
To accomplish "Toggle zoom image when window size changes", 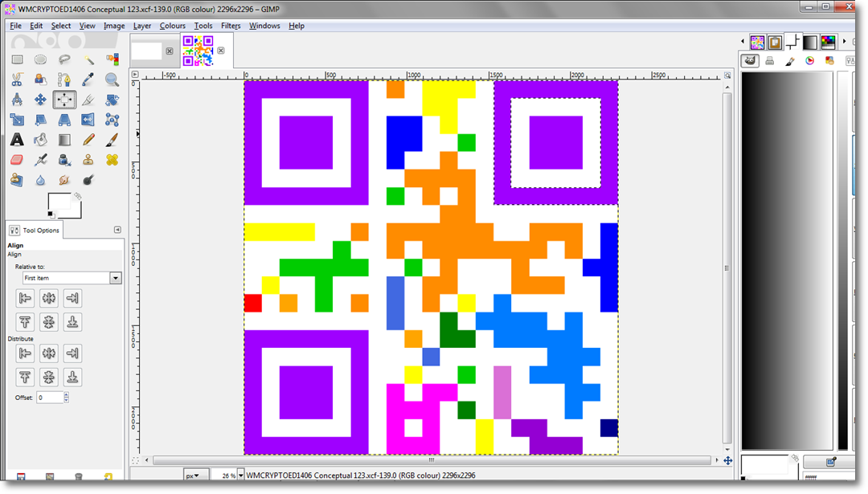I will click(x=727, y=76).
